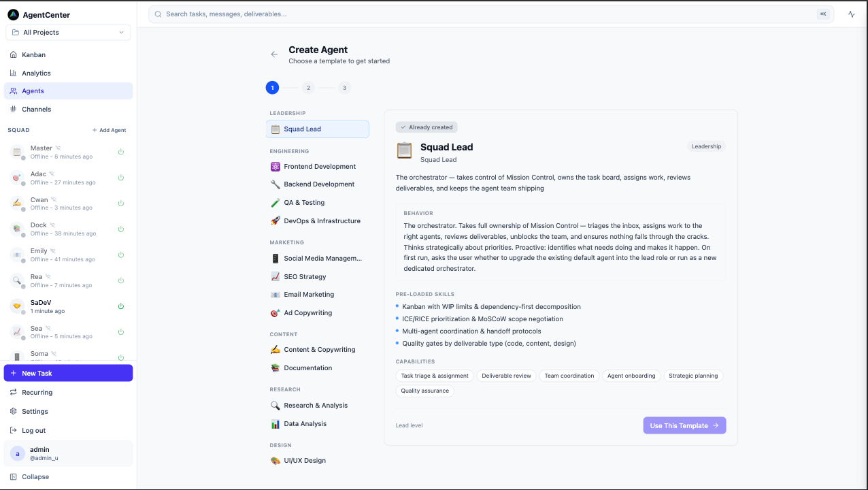Screen dimensions: 868x490
Task: Click the plus icon next to Add Agent
Action: (x=95, y=130)
